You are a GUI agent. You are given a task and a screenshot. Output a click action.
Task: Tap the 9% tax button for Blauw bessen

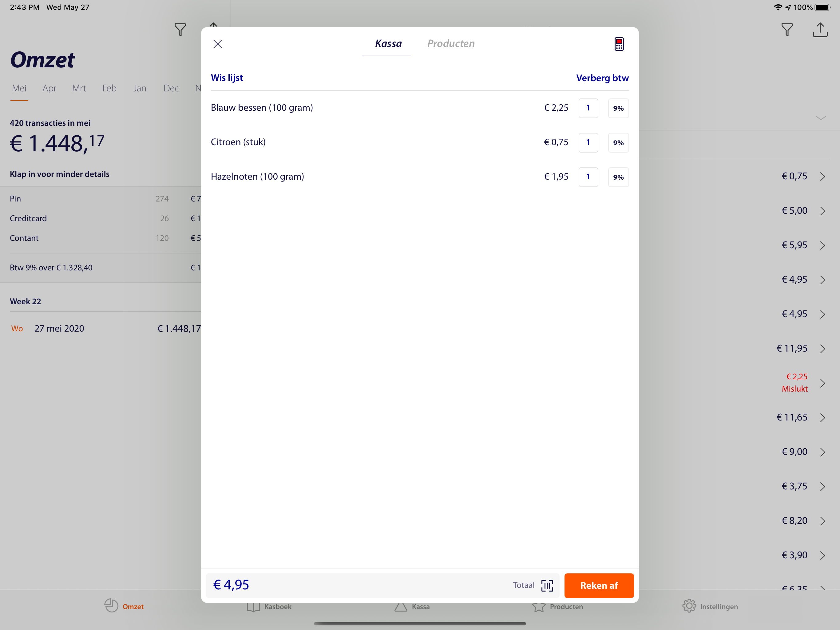click(x=618, y=108)
